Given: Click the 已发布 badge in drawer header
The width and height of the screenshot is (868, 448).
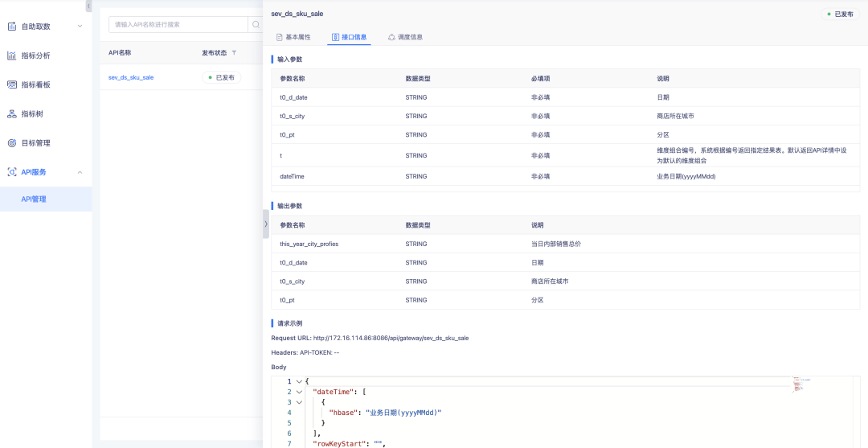Looking at the screenshot, I should click(x=840, y=14).
